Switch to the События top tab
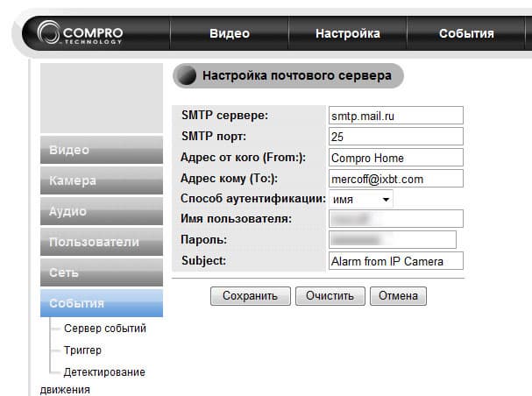Viewport: 532px width, 396px height. [x=466, y=34]
